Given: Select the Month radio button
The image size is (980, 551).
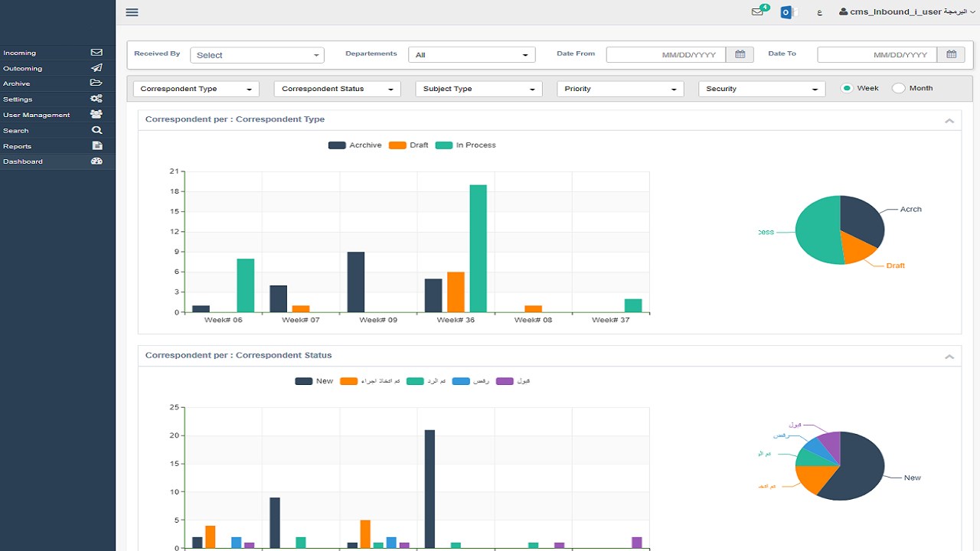Looking at the screenshot, I should tap(899, 88).
